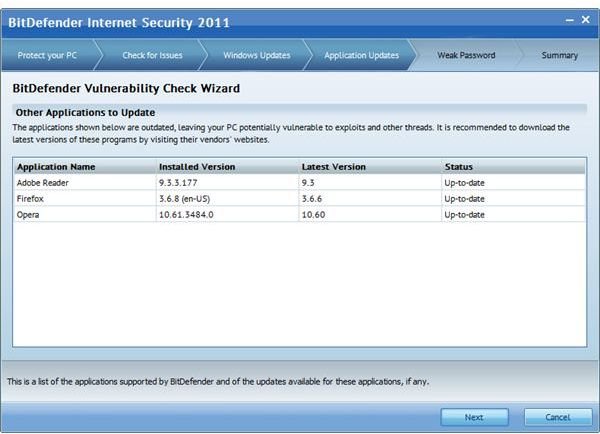This screenshot has width=600, height=434.
Task: Go to the Protect your PC step
Action: pyautogui.click(x=47, y=55)
